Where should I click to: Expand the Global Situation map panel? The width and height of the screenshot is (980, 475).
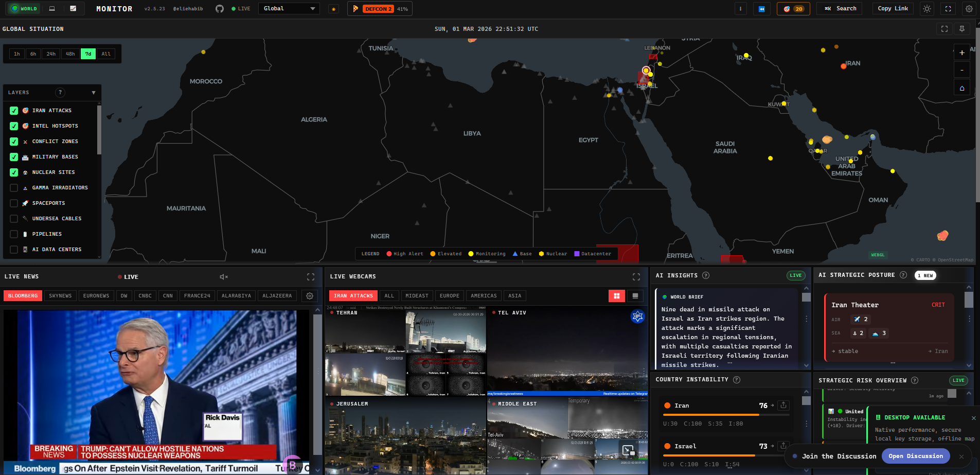[x=945, y=29]
